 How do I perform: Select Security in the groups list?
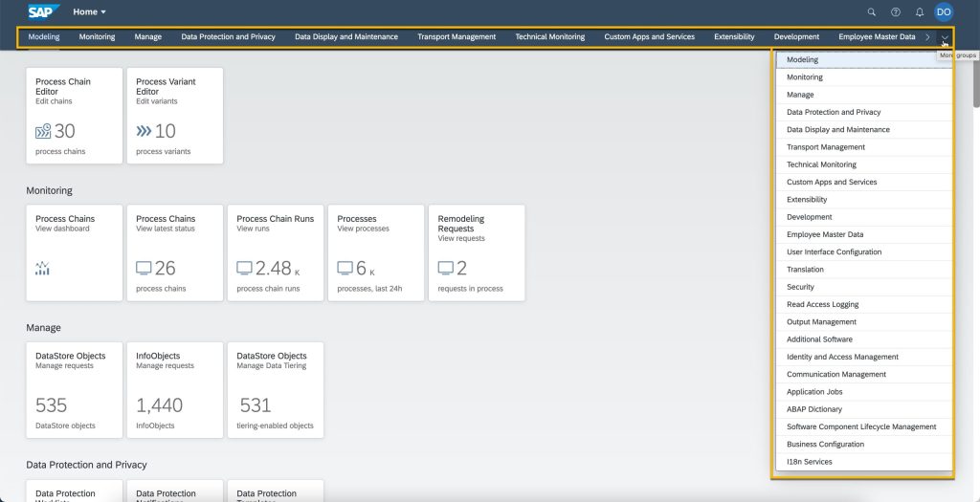pos(864,287)
